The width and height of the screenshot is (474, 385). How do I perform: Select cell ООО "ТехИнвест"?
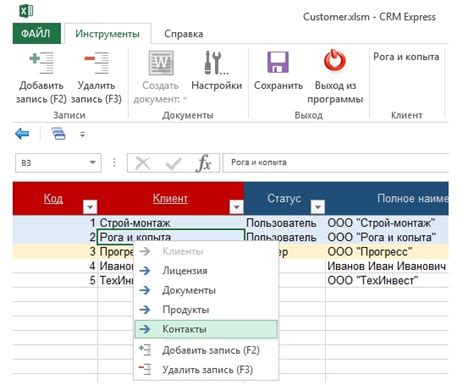387,280
